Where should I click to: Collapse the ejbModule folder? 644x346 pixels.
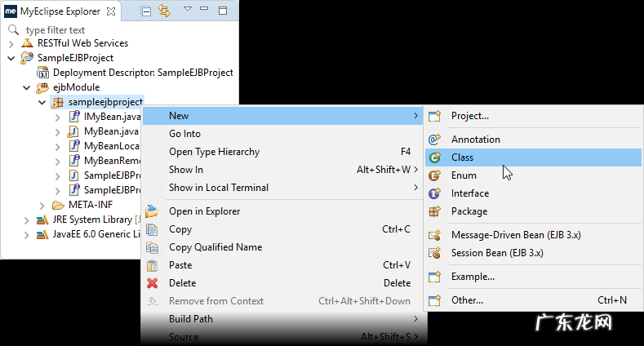26,87
